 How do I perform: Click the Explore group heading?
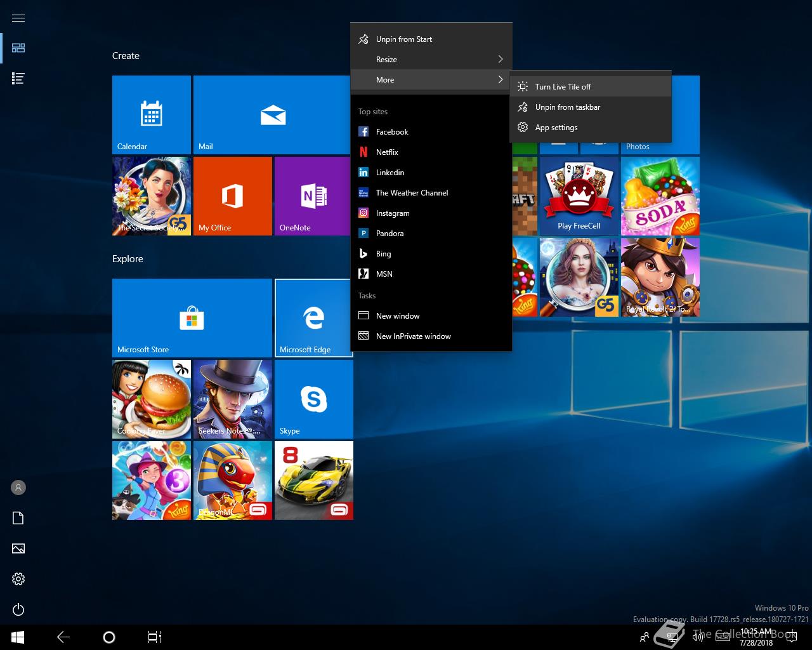(x=128, y=259)
